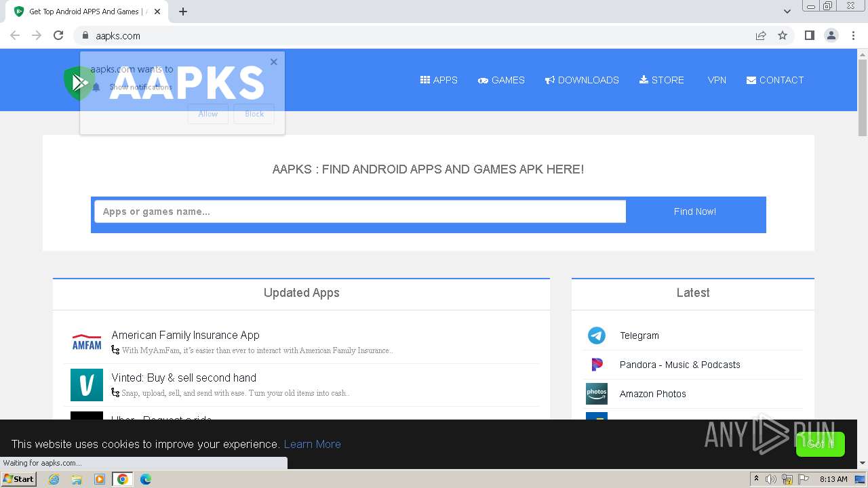
Task: Close the notification permission popup
Action: click(x=273, y=62)
